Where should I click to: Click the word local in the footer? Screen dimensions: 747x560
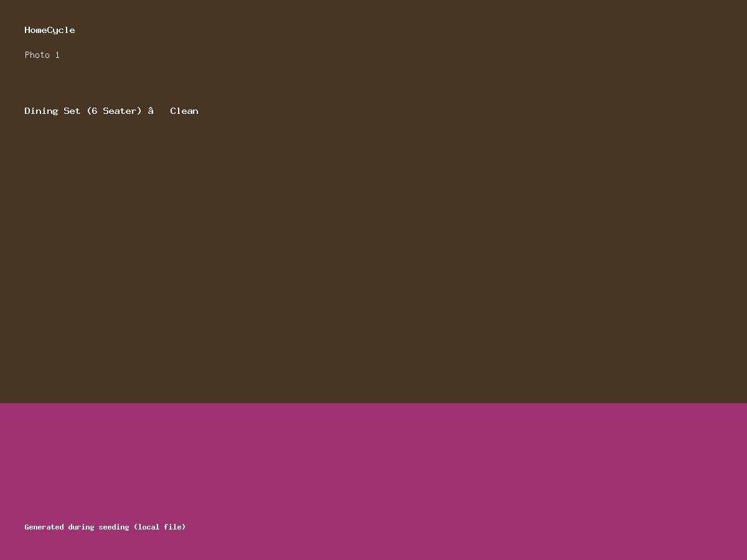tap(148, 527)
